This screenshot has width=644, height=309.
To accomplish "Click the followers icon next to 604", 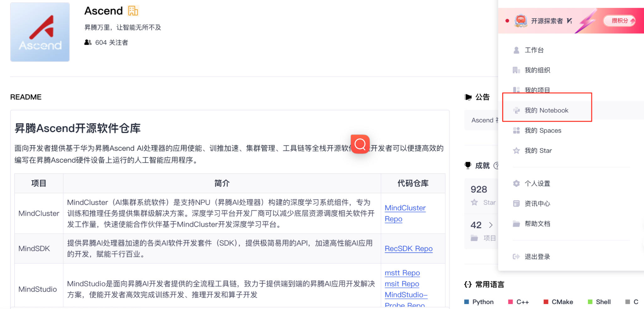I will [x=88, y=42].
